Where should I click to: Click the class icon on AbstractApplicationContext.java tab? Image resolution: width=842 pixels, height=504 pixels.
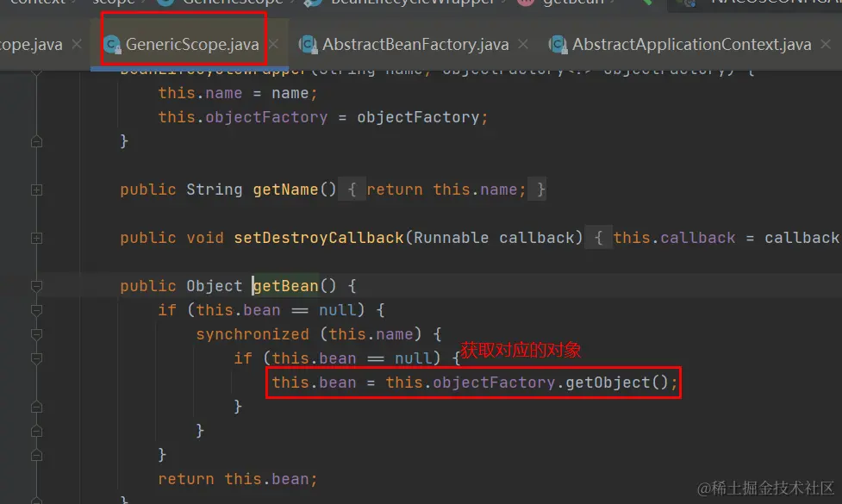coord(558,45)
